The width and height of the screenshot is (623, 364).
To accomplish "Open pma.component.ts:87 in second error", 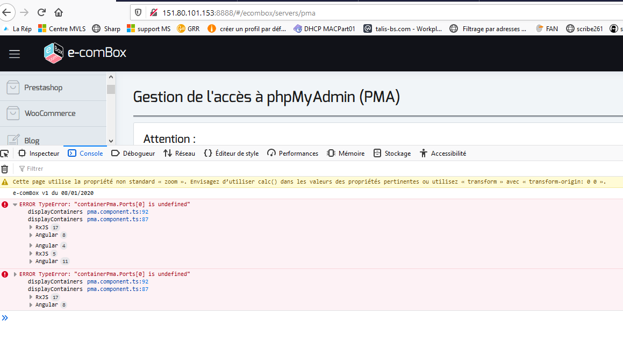I will [x=118, y=289].
